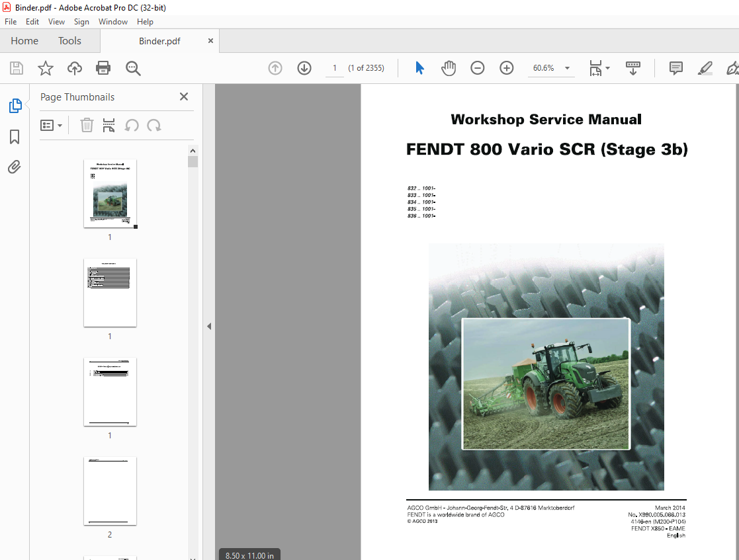Screen dimensions: 739x560
Task: Rotate page clockwise in thumbnails panel
Action: 154,125
